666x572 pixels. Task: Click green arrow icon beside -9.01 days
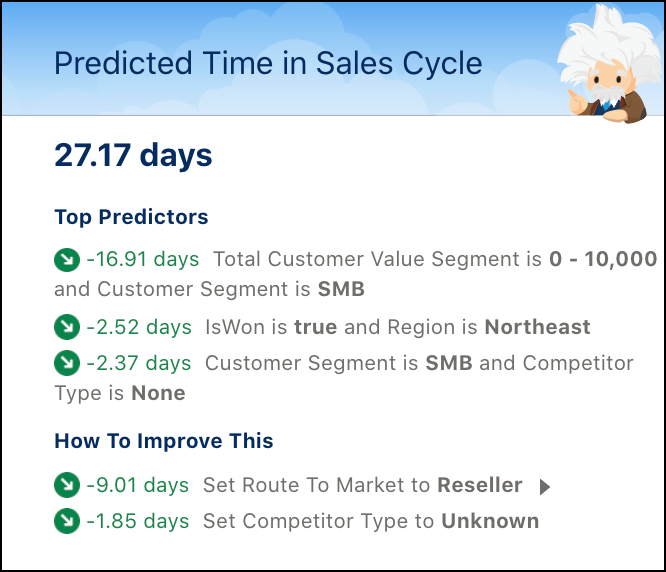tap(67, 485)
